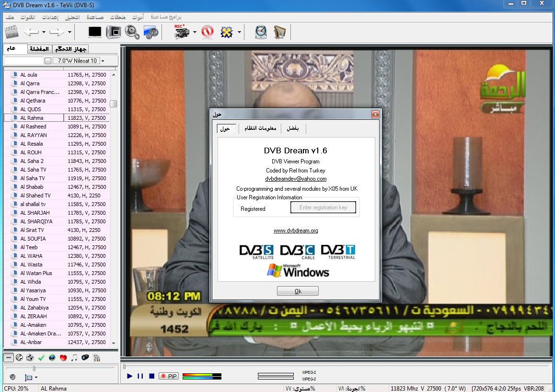Stop the video playback
The width and height of the screenshot is (555, 392).
coord(151,376)
